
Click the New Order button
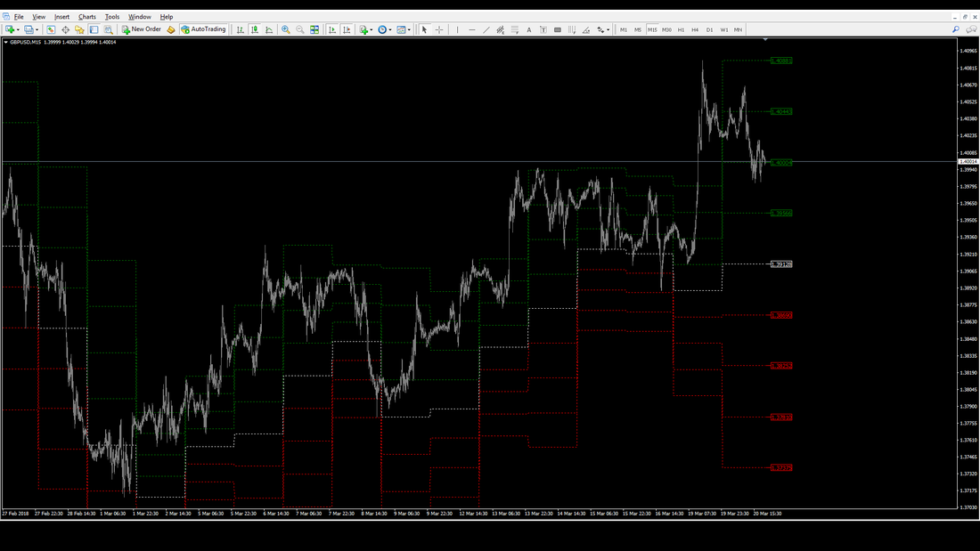[142, 29]
